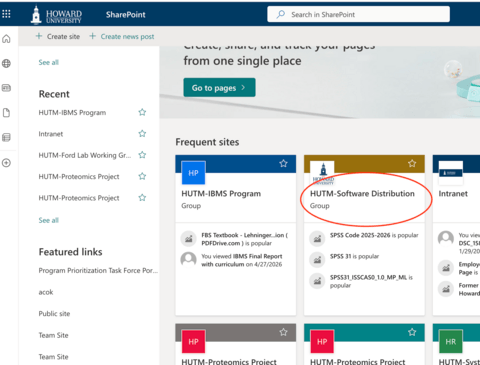This screenshot has height=365, width=480.
Task: Open the news icon in left rail
Action: point(6,88)
